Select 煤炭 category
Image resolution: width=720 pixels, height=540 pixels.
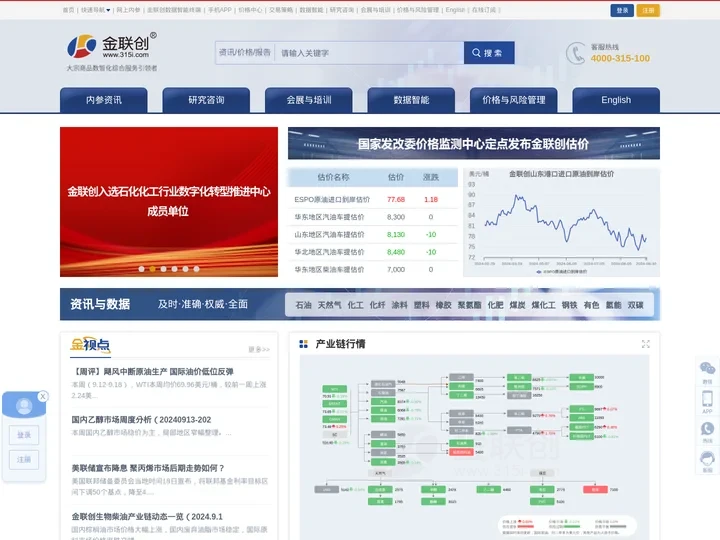coord(518,305)
